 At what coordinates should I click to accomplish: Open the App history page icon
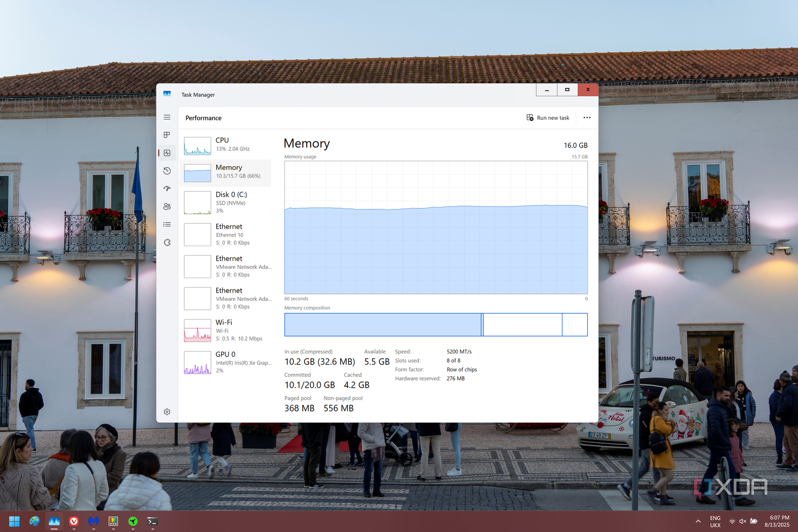coord(167,171)
